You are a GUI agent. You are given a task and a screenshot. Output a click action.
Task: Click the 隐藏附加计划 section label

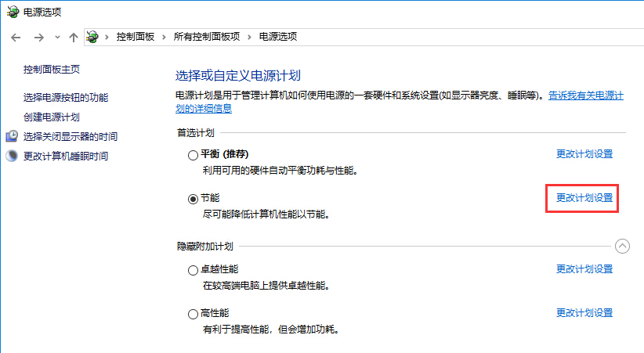pyautogui.click(x=205, y=247)
